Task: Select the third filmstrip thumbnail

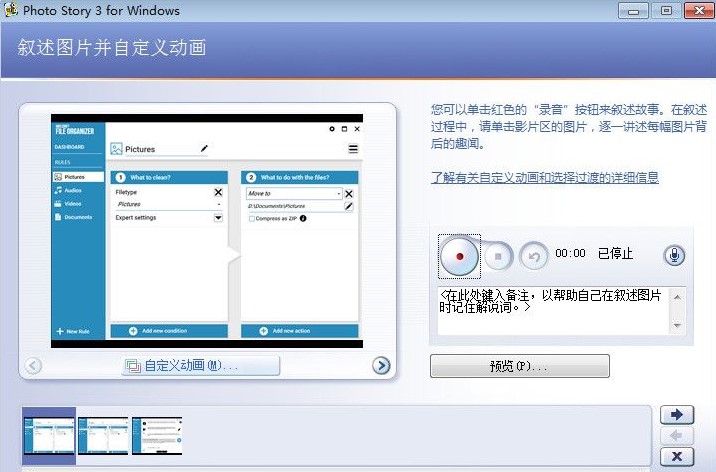Action: coord(157,435)
